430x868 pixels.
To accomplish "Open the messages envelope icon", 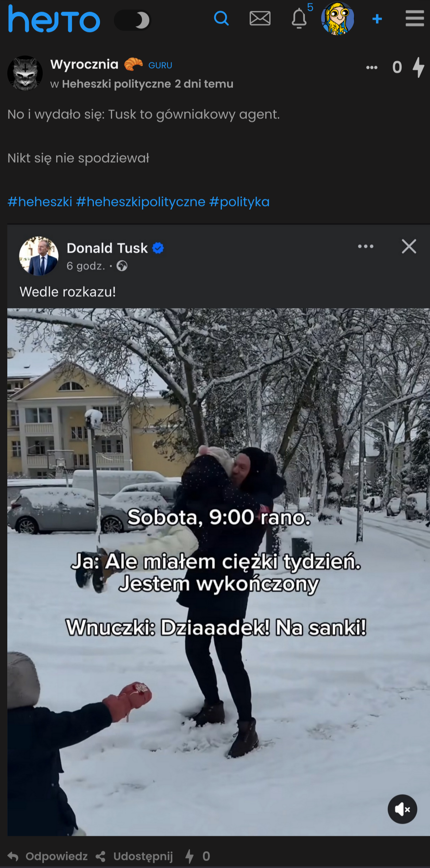I will [260, 18].
